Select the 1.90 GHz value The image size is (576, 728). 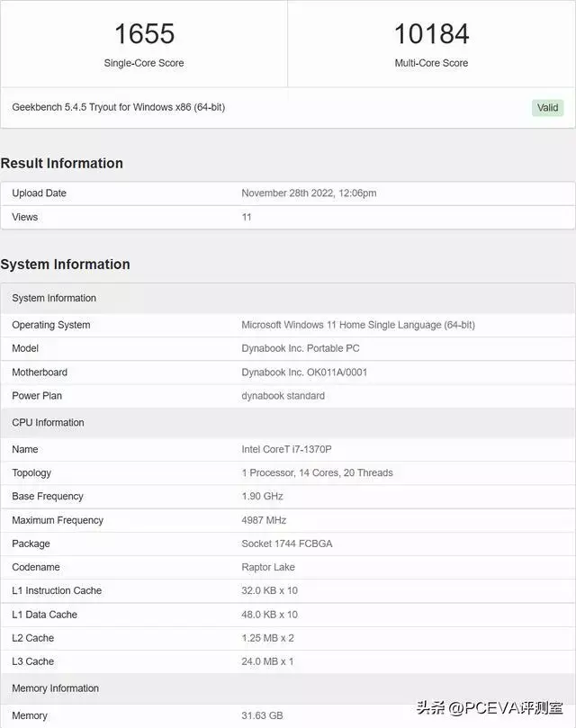point(263,497)
